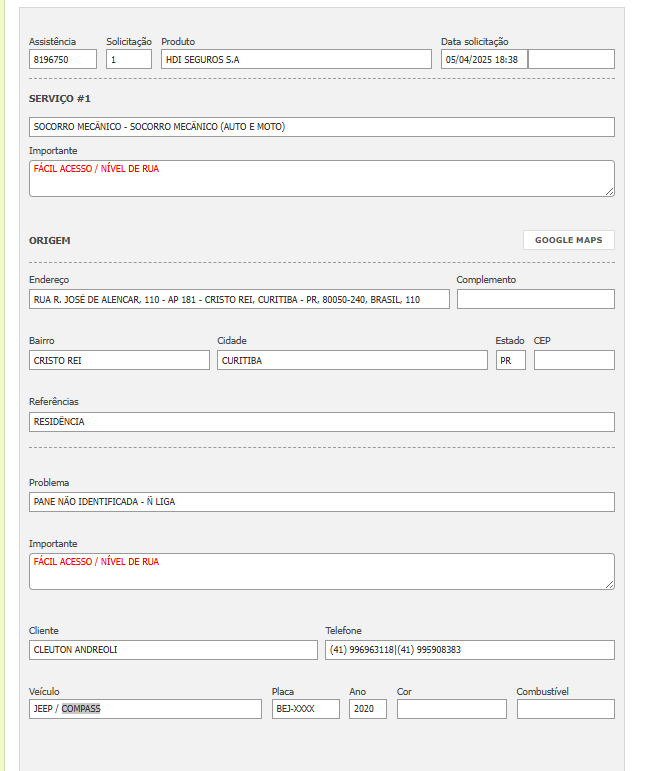The height and width of the screenshot is (771, 658).
Task: Click the Estado field showing PR
Action: 510,360
